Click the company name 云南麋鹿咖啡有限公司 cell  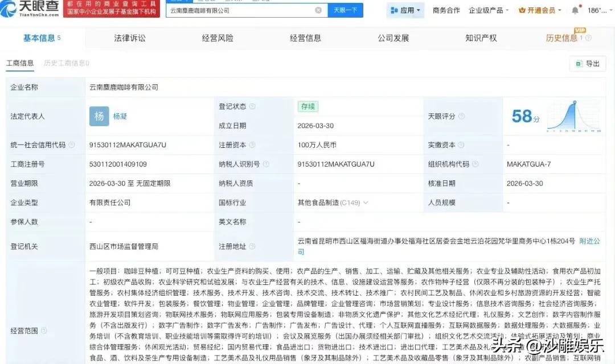[x=124, y=88]
